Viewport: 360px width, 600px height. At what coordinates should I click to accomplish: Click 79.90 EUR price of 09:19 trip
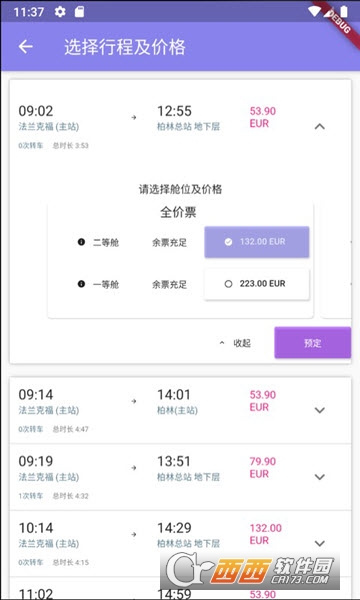(263, 468)
